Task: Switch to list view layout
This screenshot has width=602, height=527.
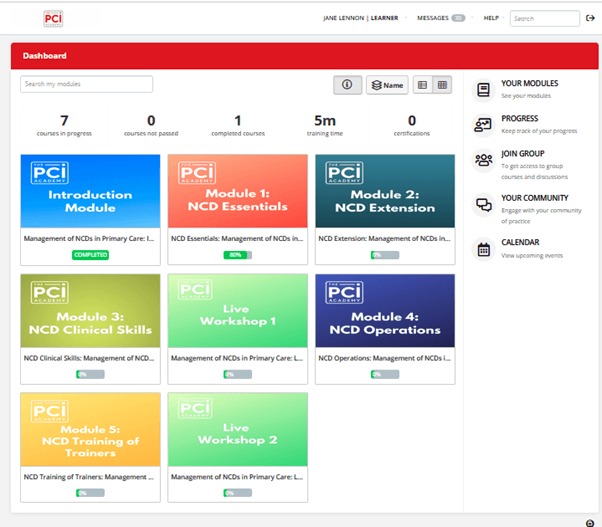Action: (x=423, y=85)
